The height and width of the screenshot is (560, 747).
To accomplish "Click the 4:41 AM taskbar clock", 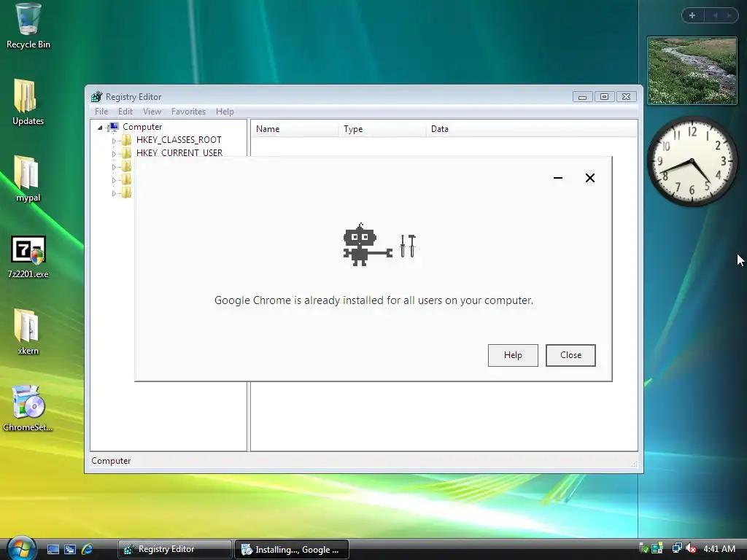I will (x=719, y=548).
